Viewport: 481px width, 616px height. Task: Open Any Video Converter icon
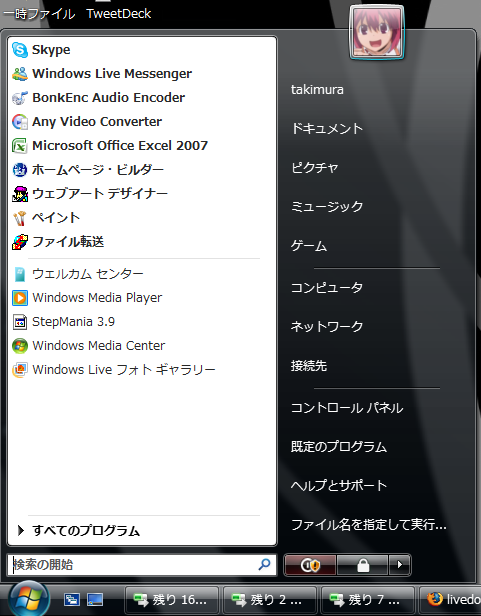click(20, 122)
